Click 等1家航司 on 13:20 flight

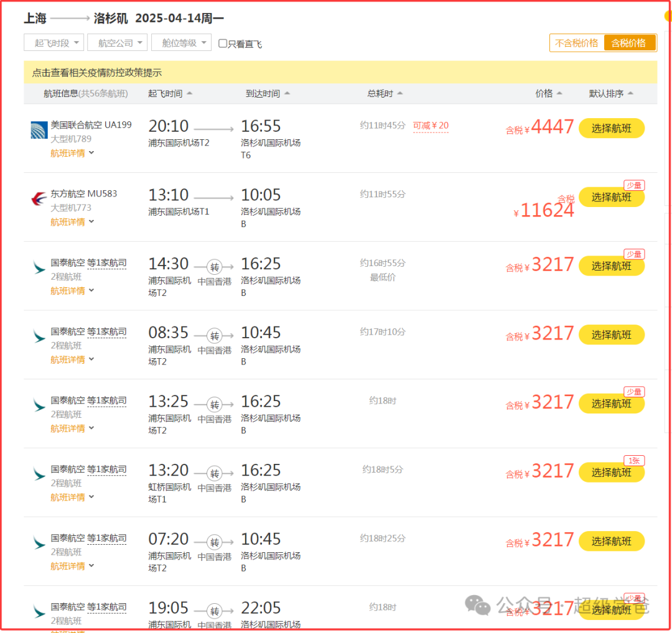[107, 469]
